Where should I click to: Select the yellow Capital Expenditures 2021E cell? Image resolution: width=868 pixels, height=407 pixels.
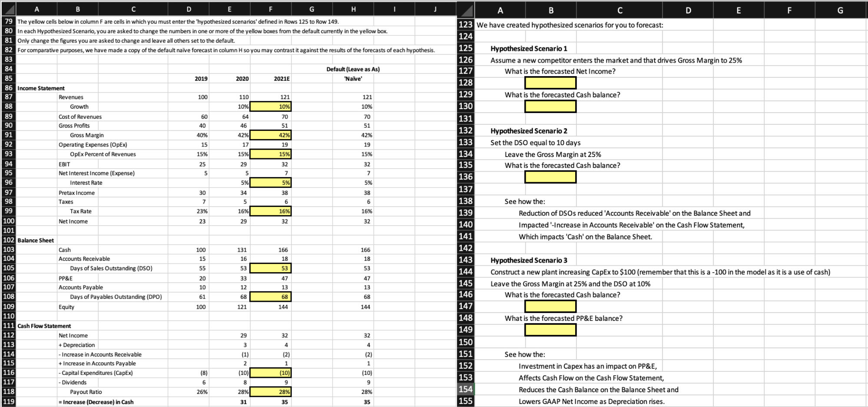pos(270,373)
